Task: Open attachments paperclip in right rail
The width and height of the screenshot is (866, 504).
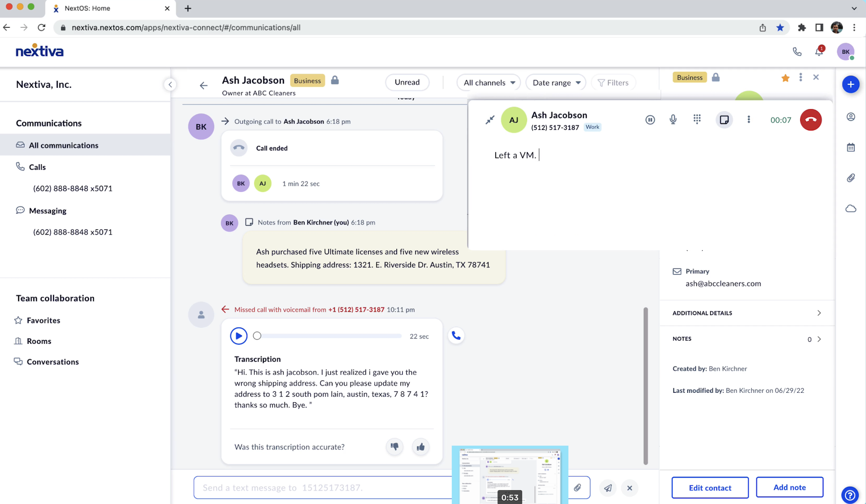Action: click(x=850, y=178)
